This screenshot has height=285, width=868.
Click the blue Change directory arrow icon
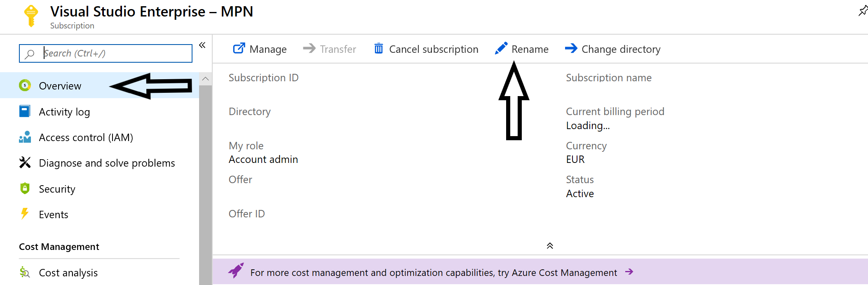[x=571, y=49]
